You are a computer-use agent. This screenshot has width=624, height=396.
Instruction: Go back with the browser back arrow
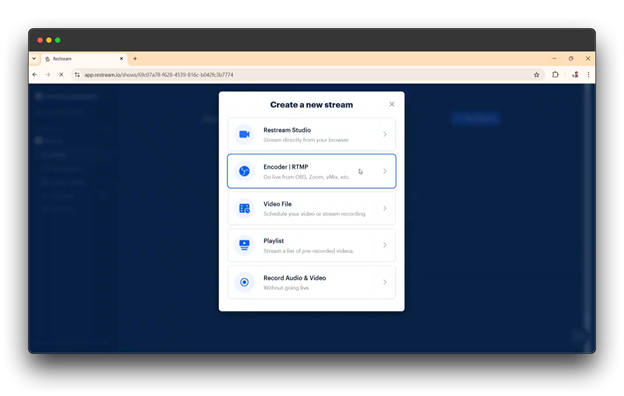tap(35, 74)
